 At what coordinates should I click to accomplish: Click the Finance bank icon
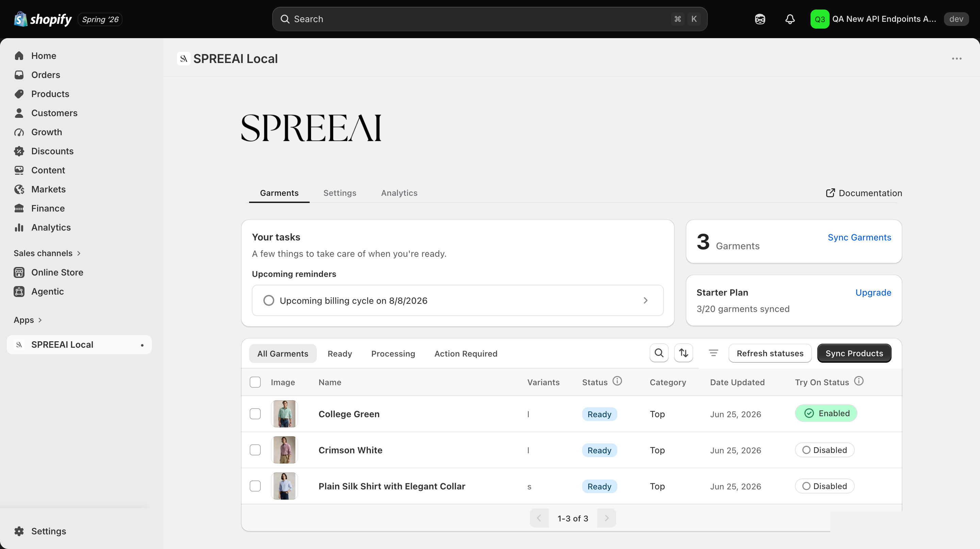tap(19, 208)
